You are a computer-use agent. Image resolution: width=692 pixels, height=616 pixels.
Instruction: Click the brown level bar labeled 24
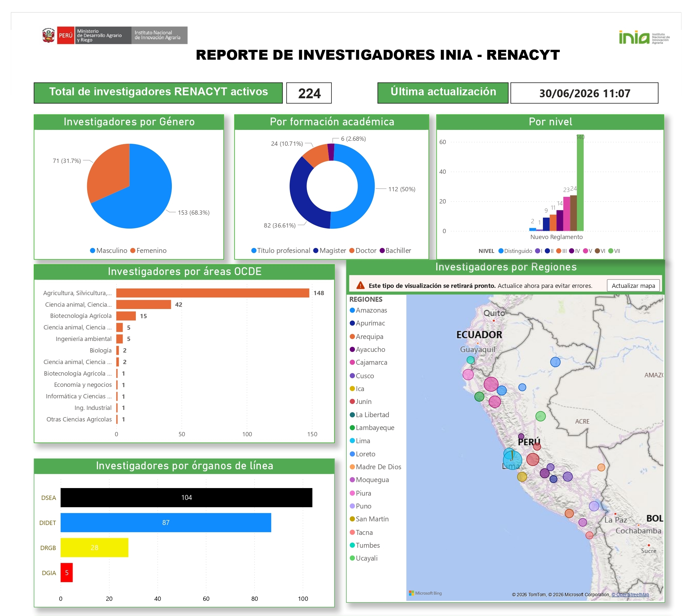(573, 213)
